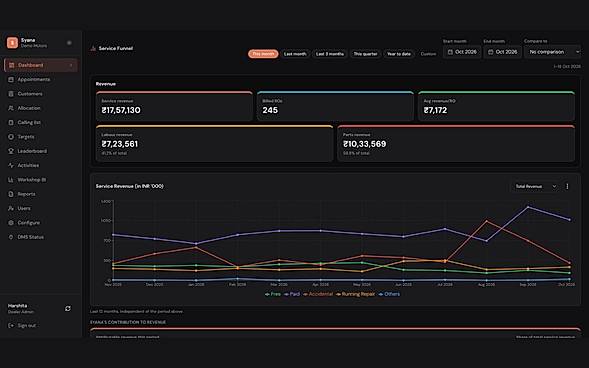Open the End month Oct 2026 picker
Screen dimensions: 589x368
tap(503, 52)
